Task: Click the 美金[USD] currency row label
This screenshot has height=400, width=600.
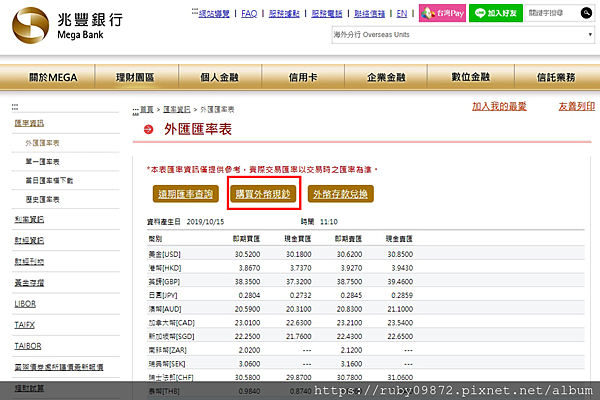Action: (x=165, y=254)
